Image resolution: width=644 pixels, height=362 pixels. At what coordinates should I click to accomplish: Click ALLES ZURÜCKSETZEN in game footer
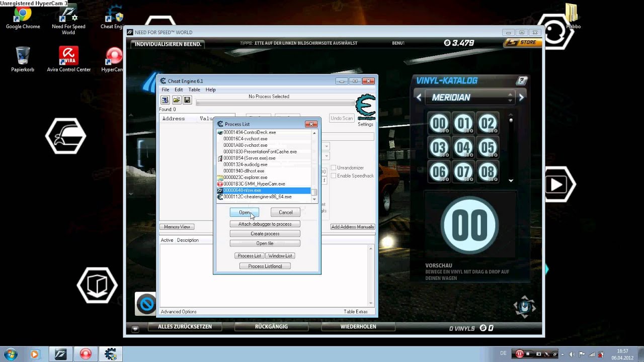click(185, 327)
